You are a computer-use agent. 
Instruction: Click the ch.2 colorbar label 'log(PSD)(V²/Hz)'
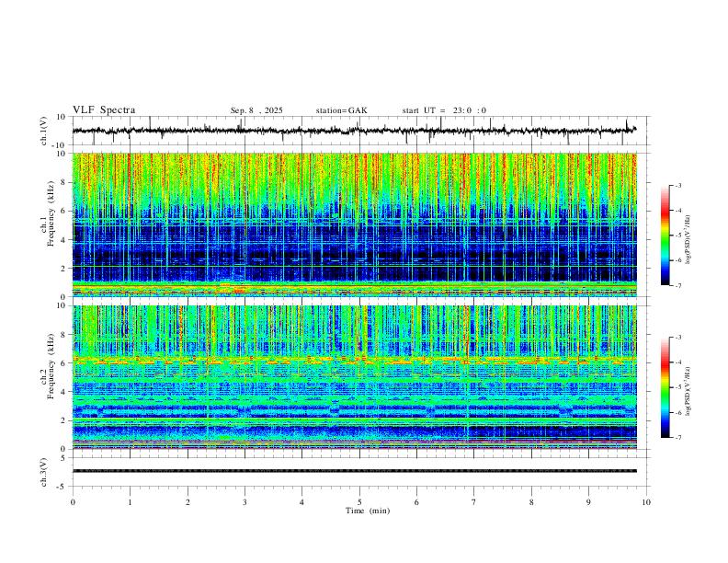(x=688, y=392)
